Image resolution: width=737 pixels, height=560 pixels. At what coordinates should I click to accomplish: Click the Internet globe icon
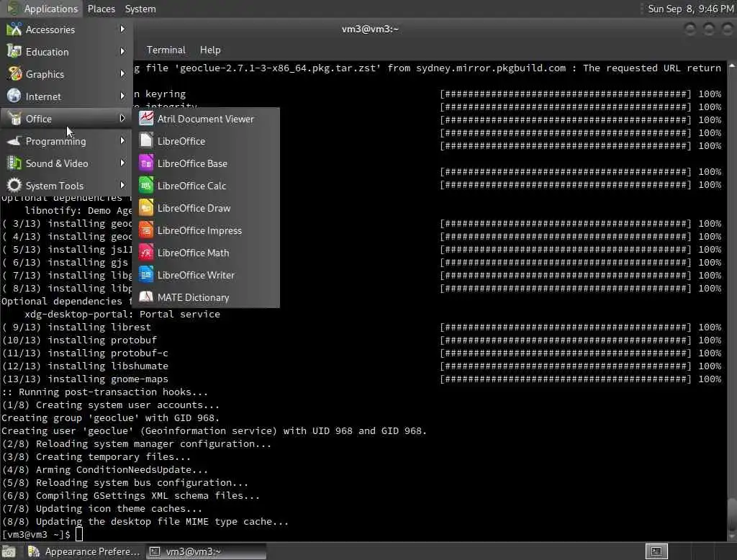14,96
